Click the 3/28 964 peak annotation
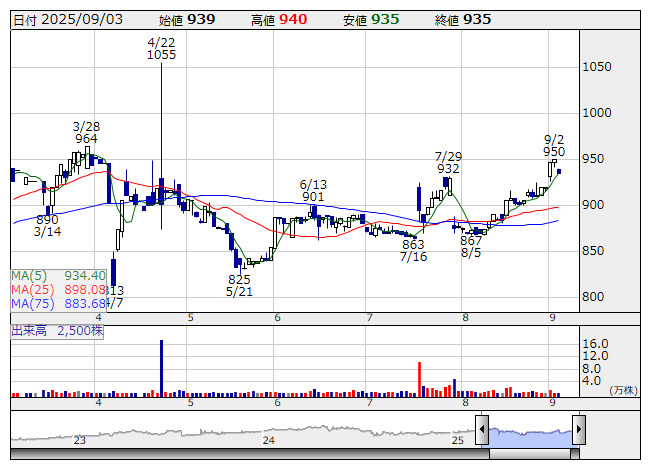653x470 pixels. (x=86, y=133)
